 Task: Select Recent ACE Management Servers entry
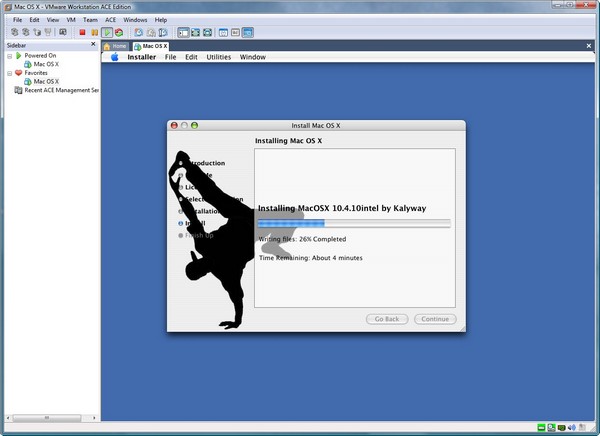tap(57, 90)
